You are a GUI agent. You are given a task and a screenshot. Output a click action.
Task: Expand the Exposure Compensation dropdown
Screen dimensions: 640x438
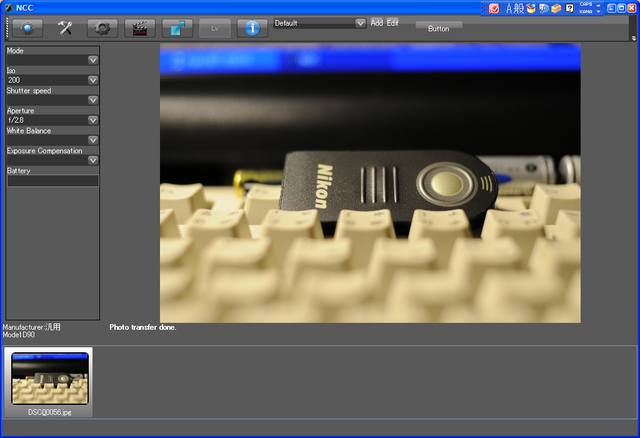[93, 160]
